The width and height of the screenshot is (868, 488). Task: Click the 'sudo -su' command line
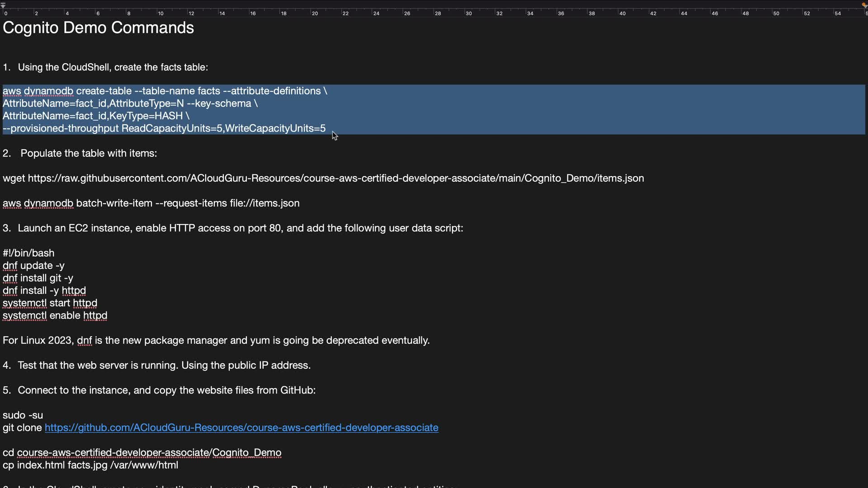click(x=23, y=415)
